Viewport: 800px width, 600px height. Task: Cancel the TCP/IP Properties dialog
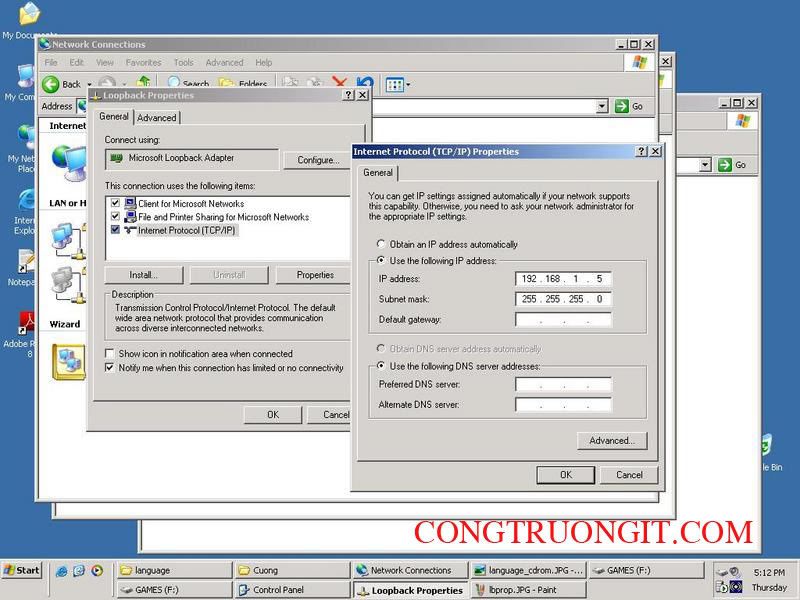pyautogui.click(x=629, y=474)
